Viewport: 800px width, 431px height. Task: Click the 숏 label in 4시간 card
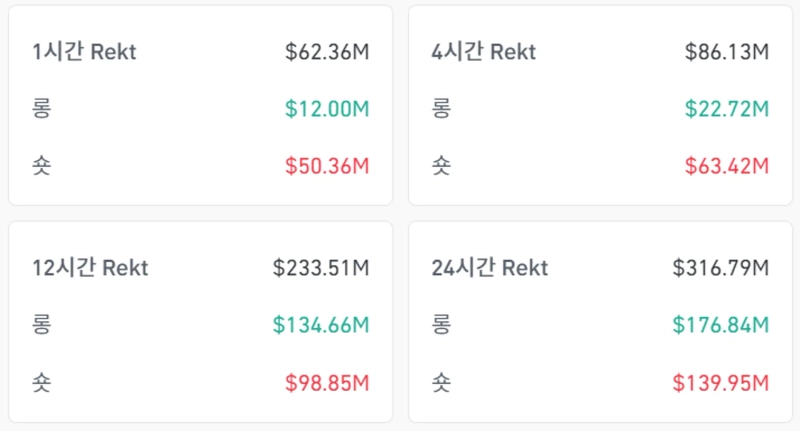pyautogui.click(x=441, y=165)
